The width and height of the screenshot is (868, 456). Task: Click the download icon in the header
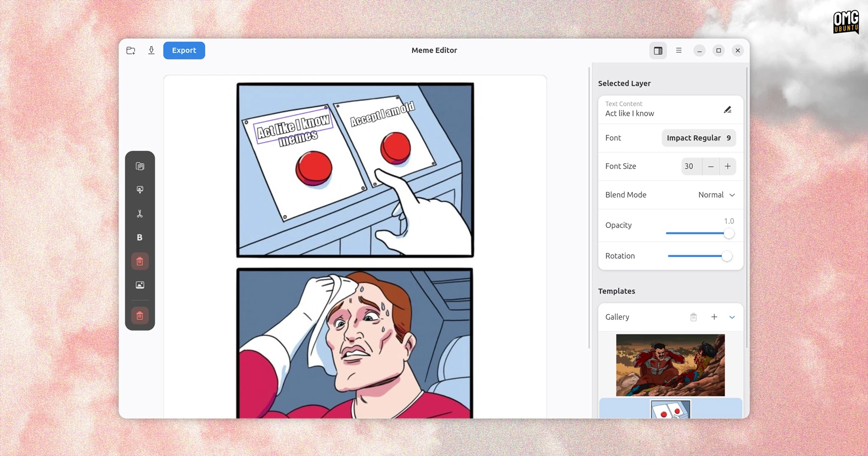point(151,50)
